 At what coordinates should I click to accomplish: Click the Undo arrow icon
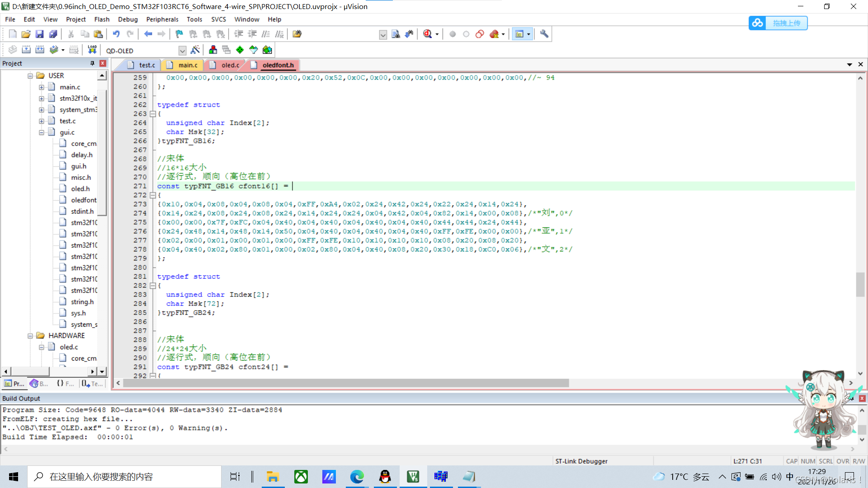[116, 34]
